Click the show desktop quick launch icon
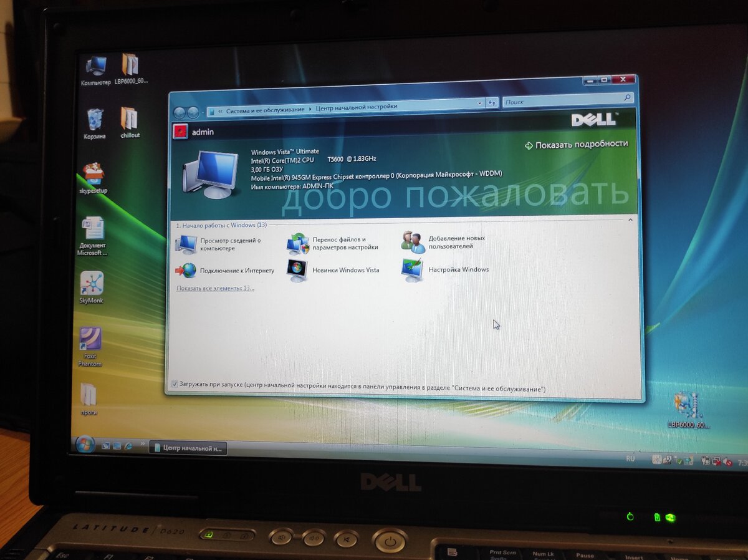 point(105,446)
